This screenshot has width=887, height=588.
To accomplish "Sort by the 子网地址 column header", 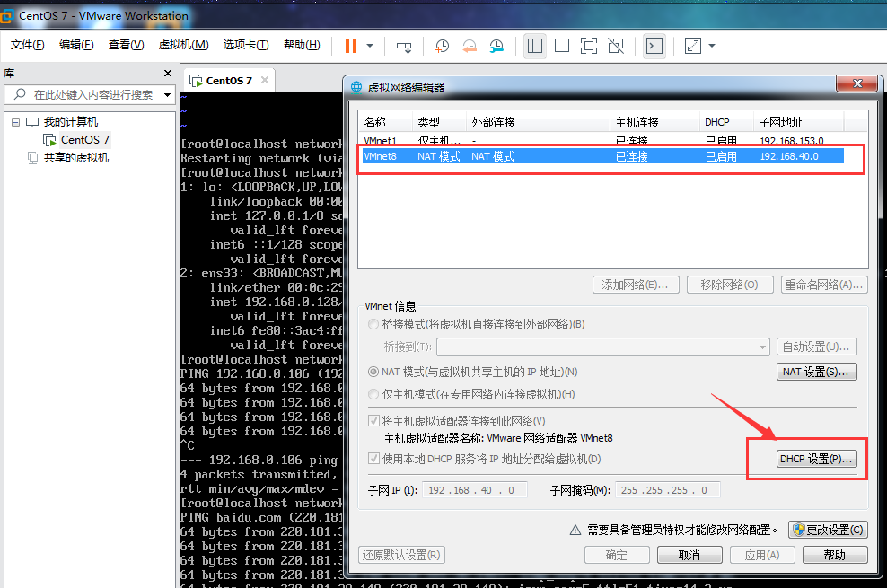I will click(799, 122).
